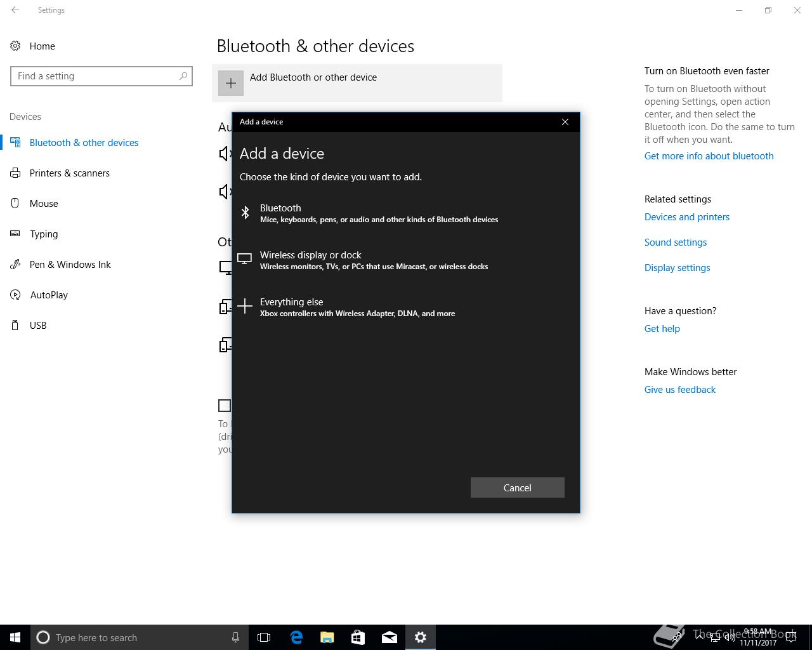812x650 pixels.
Task: Go back with the Settings arrow
Action: pos(15,10)
